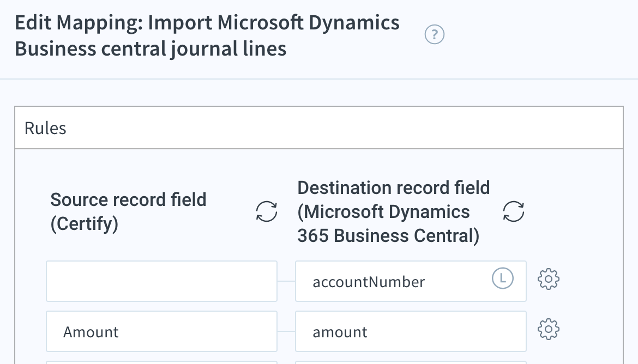Viewport: 638px width, 364px height.
Task: Click the Rules section header
Action: (319, 128)
